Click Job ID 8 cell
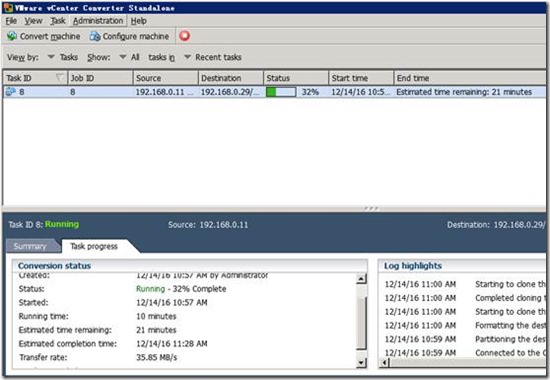 click(73, 92)
